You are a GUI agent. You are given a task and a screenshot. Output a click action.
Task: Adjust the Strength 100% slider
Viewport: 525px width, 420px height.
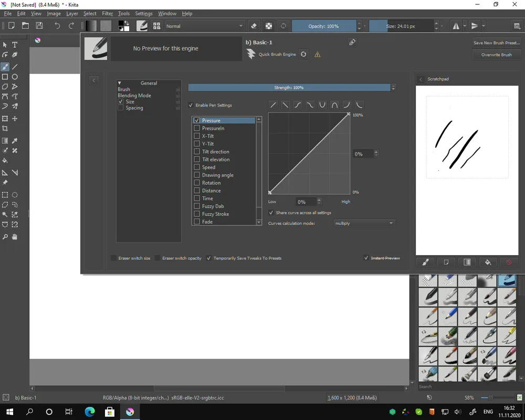289,88
